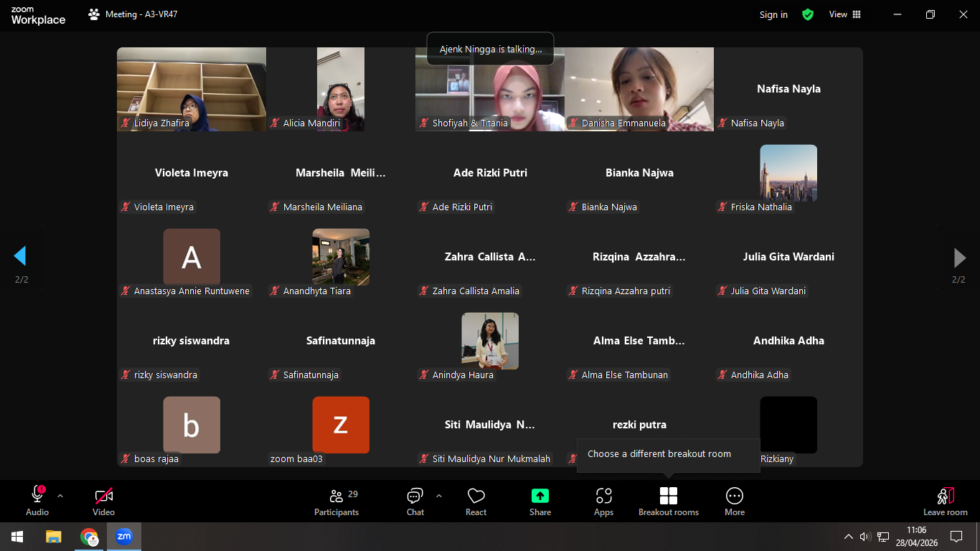
Task: Click Friska Nathalia's skyline profile picture
Action: pyautogui.click(x=788, y=173)
